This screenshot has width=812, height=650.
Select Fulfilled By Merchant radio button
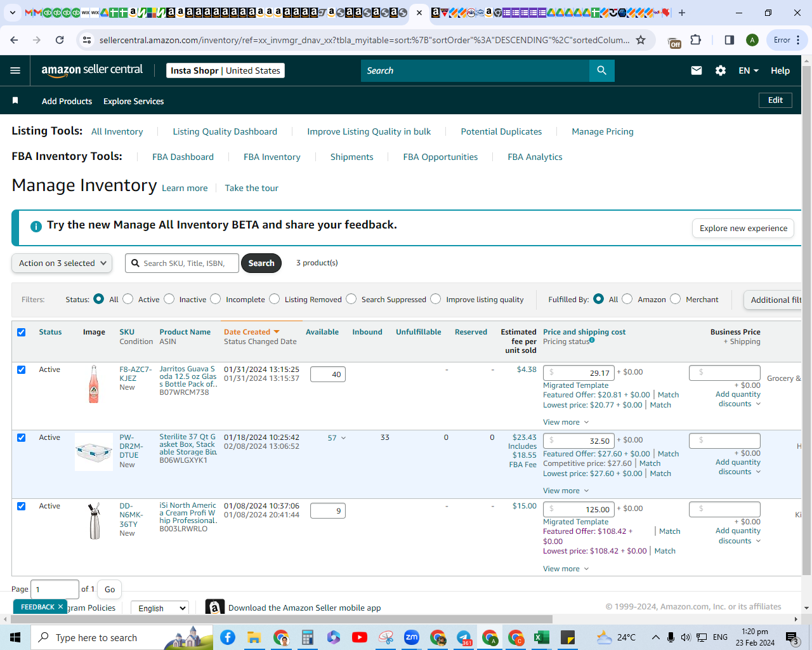tap(676, 299)
